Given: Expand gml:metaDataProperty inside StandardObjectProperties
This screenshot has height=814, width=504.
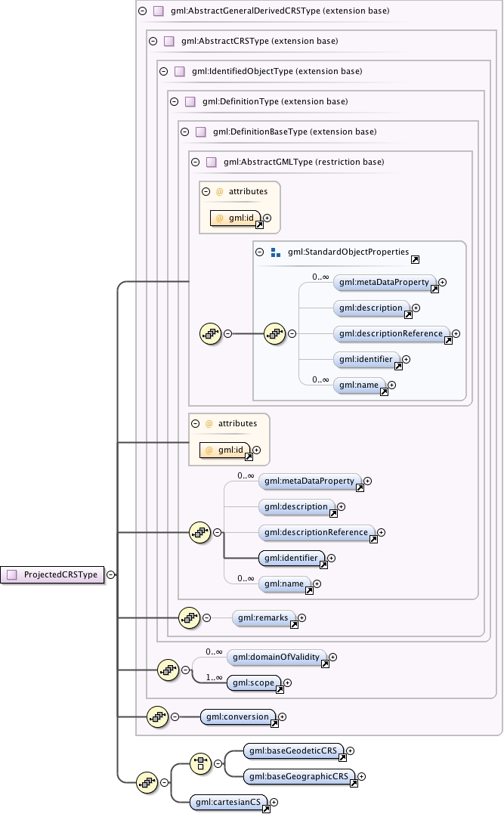Looking at the screenshot, I should [x=443, y=283].
